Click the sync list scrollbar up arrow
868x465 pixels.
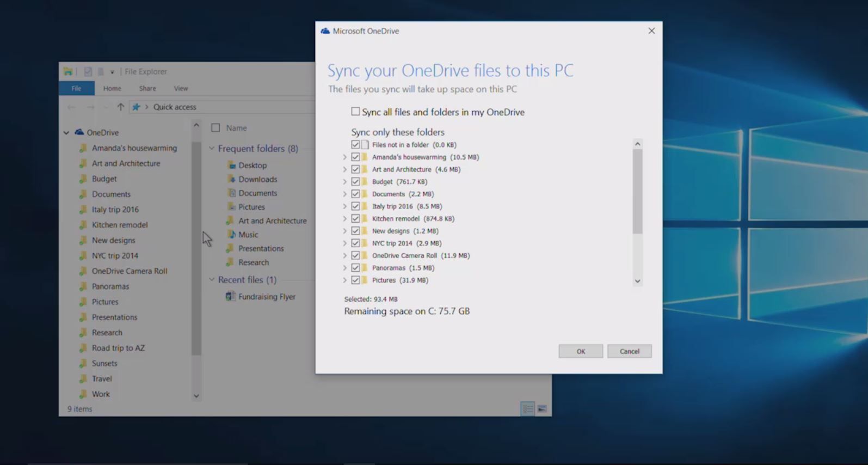point(637,144)
